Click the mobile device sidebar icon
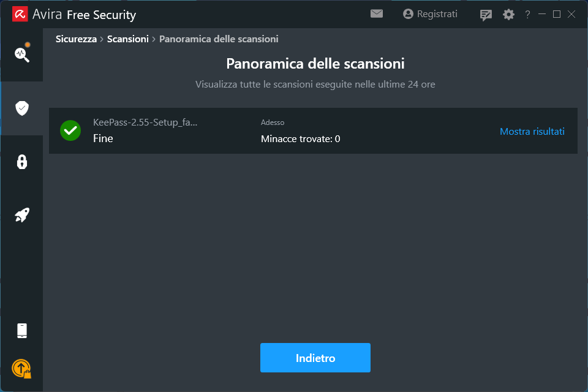 tap(22, 331)
